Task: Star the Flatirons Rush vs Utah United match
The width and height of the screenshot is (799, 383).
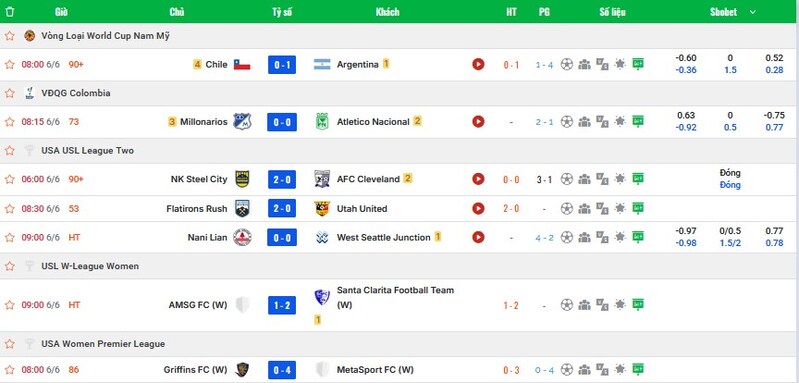Action: click(10, 208)
